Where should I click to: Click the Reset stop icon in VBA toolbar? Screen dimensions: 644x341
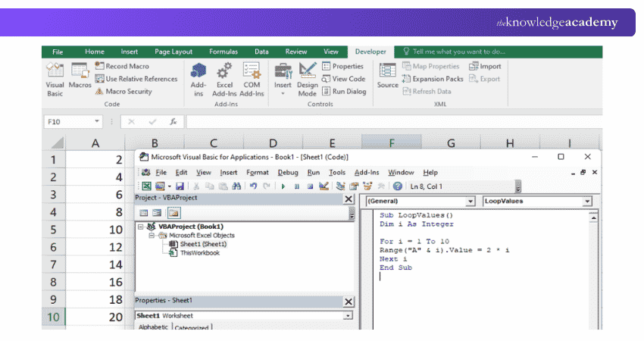click(x=310, y=186)
